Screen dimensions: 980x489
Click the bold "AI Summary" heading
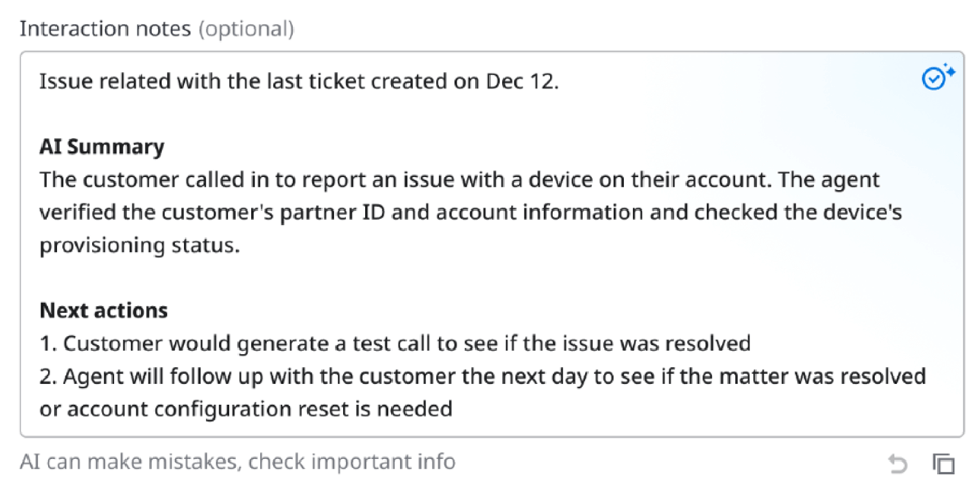click(102, 147)
